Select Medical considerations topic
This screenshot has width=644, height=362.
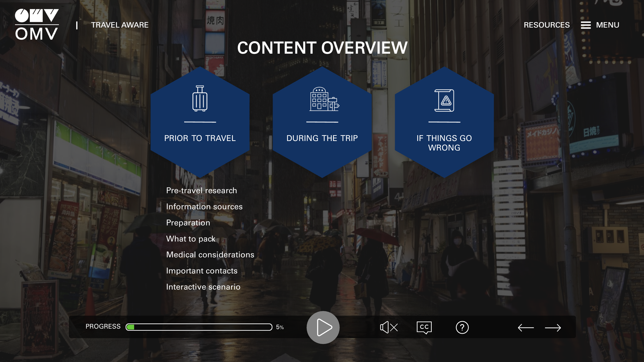tap(210, 255)
